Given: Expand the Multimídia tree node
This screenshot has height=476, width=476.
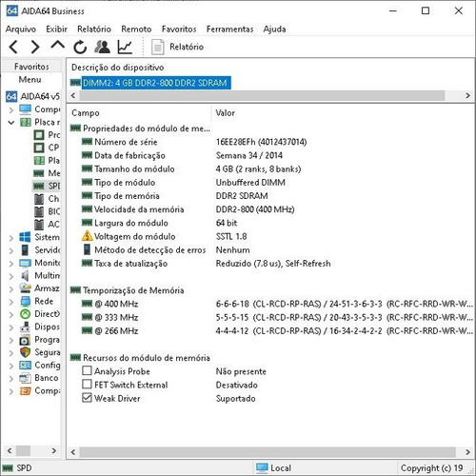Looking at the screenshot, I should [x=11, y=276].
